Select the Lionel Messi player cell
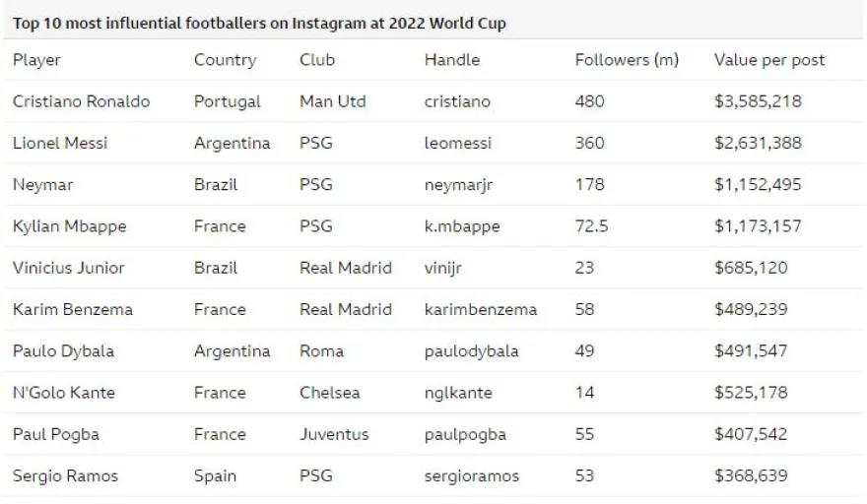 tap(60, 143)
